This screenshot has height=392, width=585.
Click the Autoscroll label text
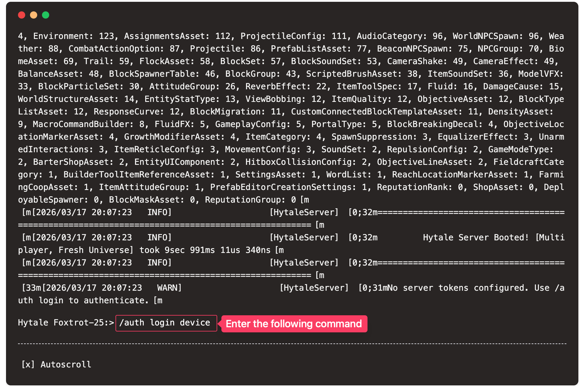pyautogui.click(x=66, y=364)
